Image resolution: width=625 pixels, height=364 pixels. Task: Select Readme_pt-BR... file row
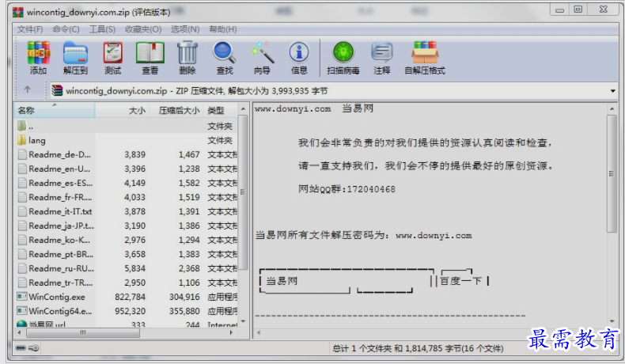[127, 254]
